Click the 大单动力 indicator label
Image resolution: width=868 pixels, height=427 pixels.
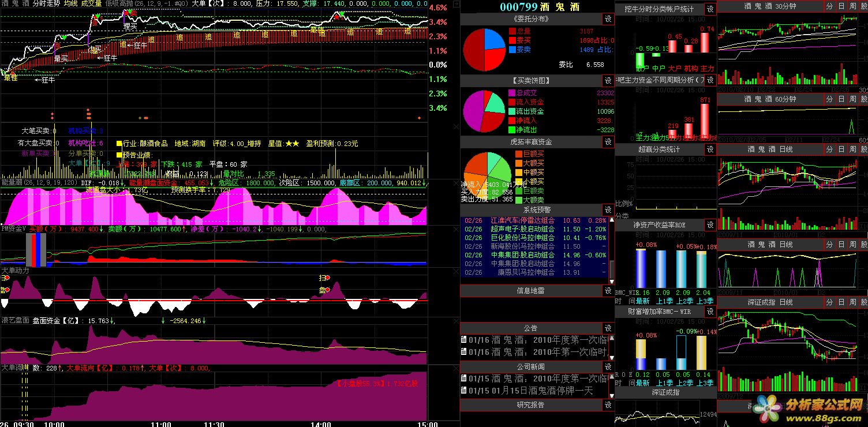[15, 270]
